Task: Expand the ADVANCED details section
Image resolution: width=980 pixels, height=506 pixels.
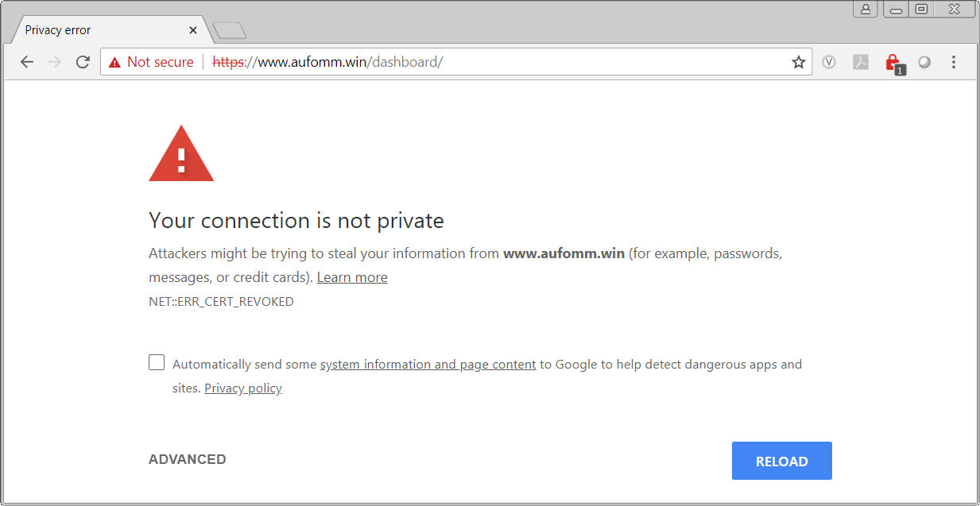Action: pyautogui.click(x=188, y=459)
